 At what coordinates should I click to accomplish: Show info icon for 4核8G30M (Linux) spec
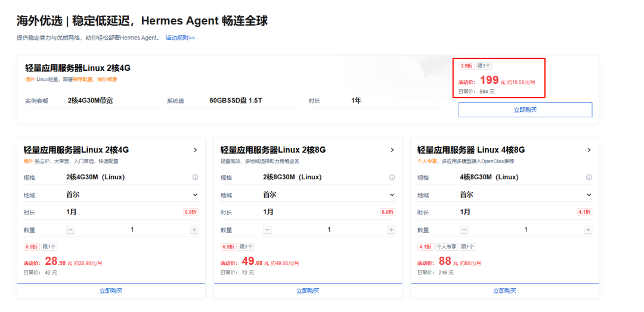click(589, 177)
